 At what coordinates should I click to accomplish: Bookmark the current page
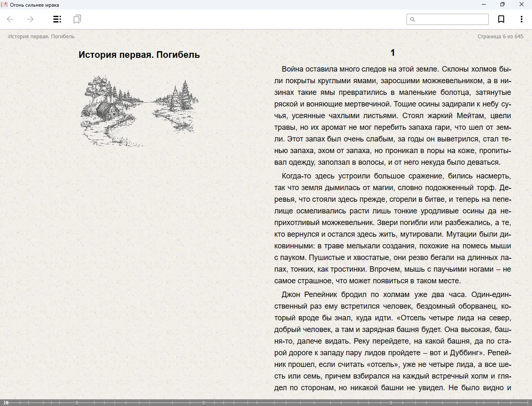click(501, 19)
